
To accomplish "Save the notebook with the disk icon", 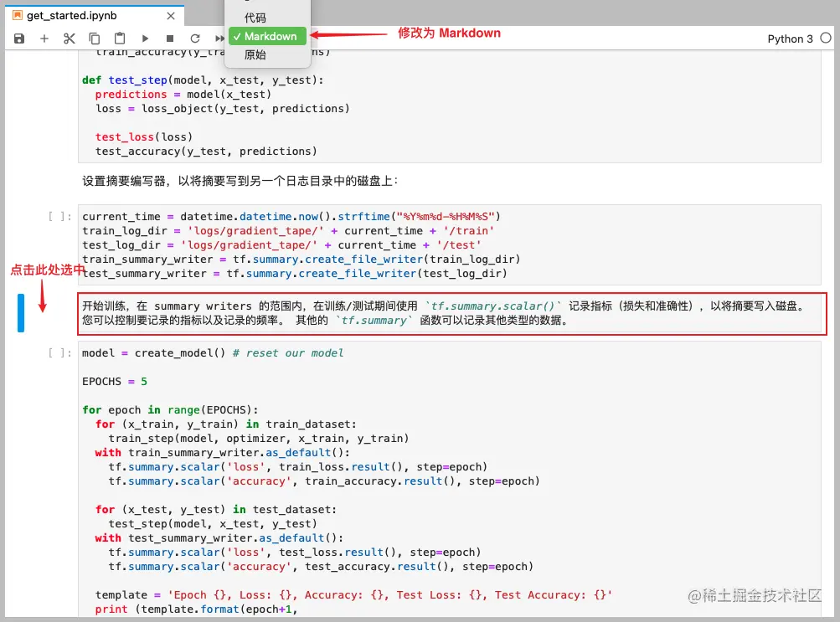I will [x=19, y=39].
